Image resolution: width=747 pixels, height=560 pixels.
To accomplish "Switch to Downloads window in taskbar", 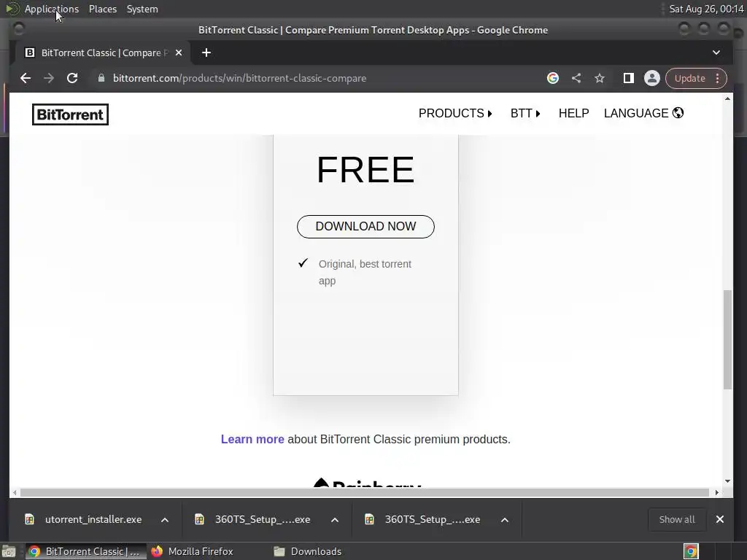I will tap(308, 551).
